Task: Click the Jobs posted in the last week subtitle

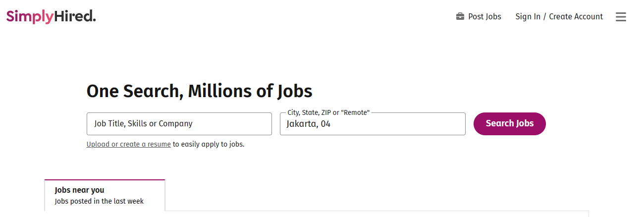Action: [99, 202]
